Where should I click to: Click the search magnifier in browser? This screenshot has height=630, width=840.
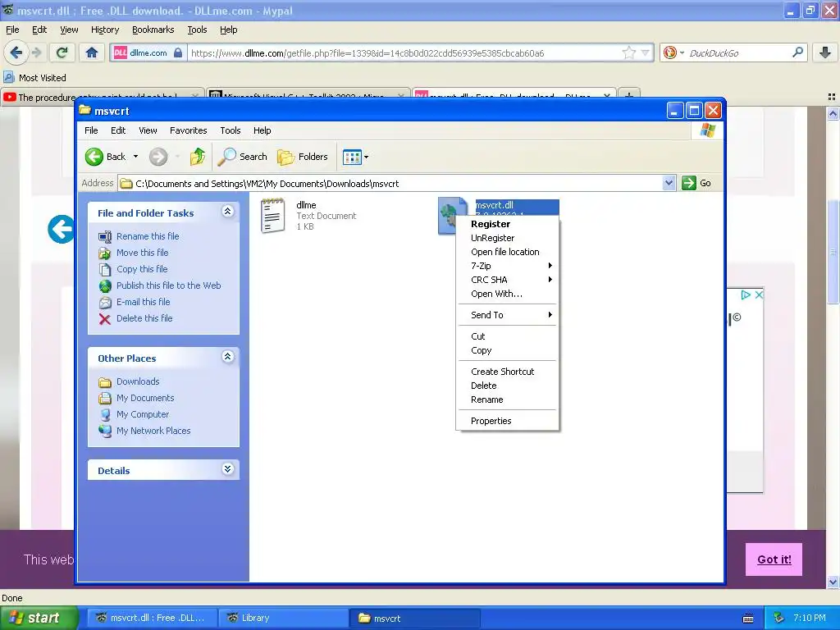point(797,52)
